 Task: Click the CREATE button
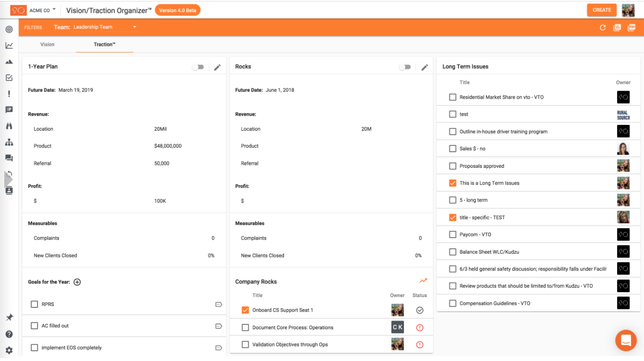(602, 10)
